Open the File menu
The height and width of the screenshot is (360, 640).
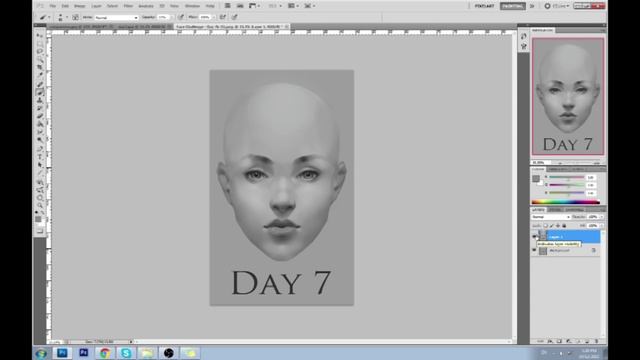pos(53,6)
